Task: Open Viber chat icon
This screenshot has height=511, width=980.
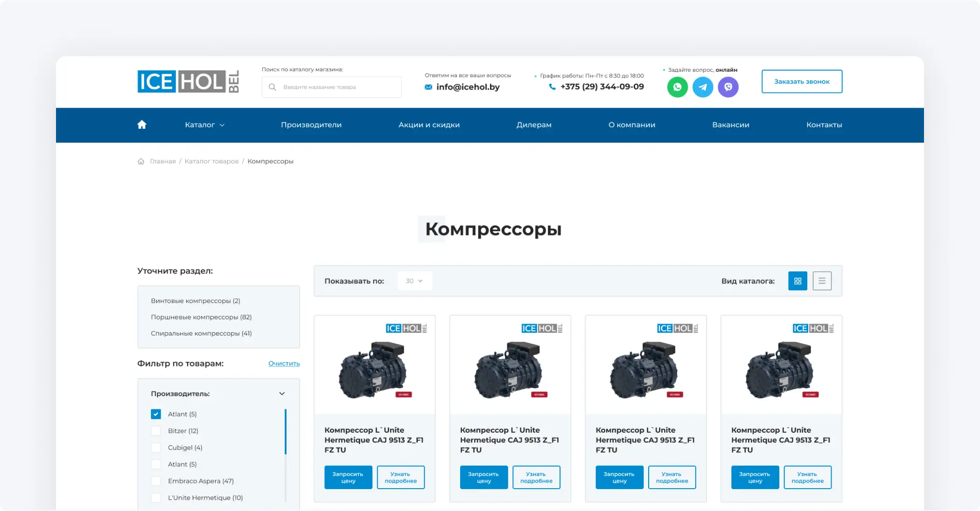Action: [728, 87]
